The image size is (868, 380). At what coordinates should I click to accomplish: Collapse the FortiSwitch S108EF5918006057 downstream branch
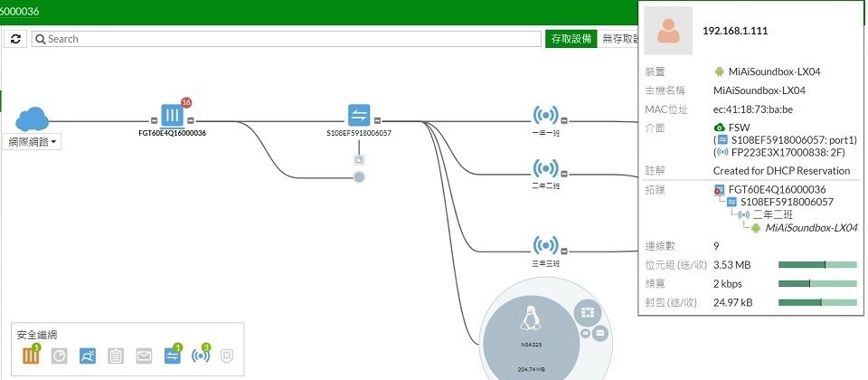[377, 120]
